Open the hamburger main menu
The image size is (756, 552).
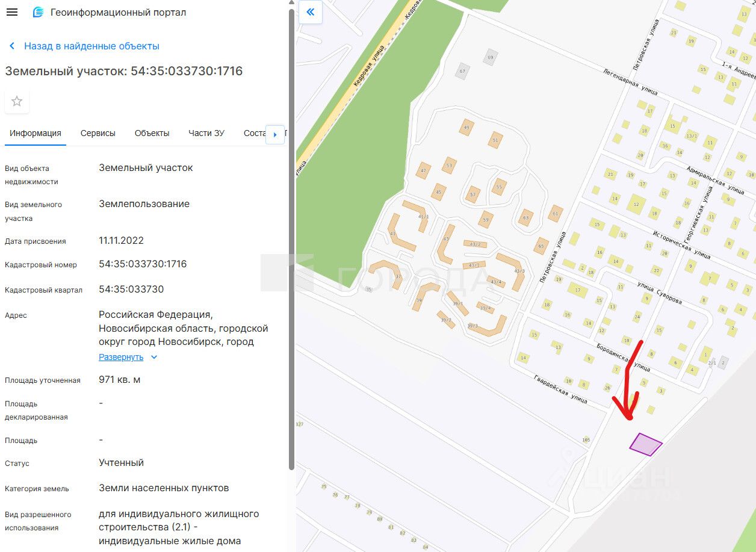tap(11, 12)
